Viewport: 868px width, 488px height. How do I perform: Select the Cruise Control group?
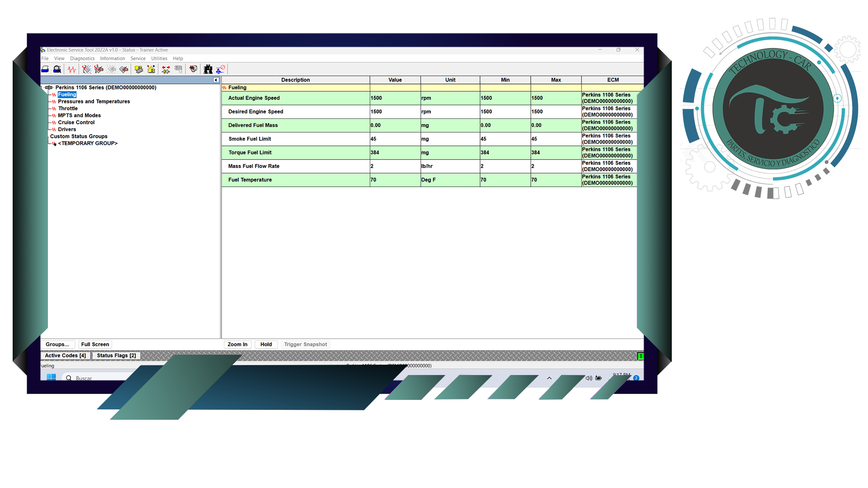(x=76, y=122)
